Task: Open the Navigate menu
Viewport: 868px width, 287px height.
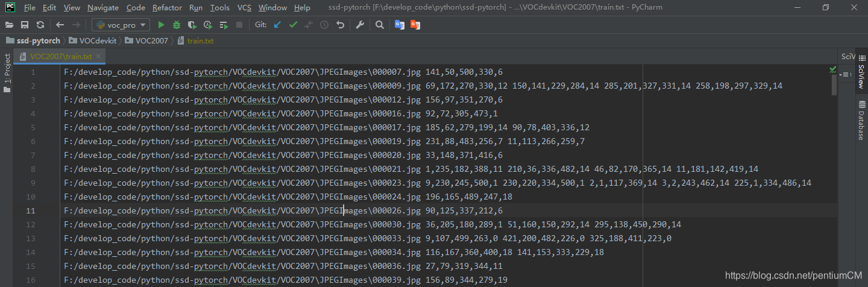Action: [103, 8]
